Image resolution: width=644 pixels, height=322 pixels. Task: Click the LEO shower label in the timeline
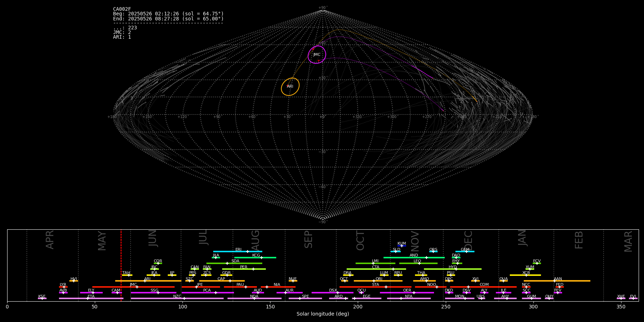(x=418, y=261)
